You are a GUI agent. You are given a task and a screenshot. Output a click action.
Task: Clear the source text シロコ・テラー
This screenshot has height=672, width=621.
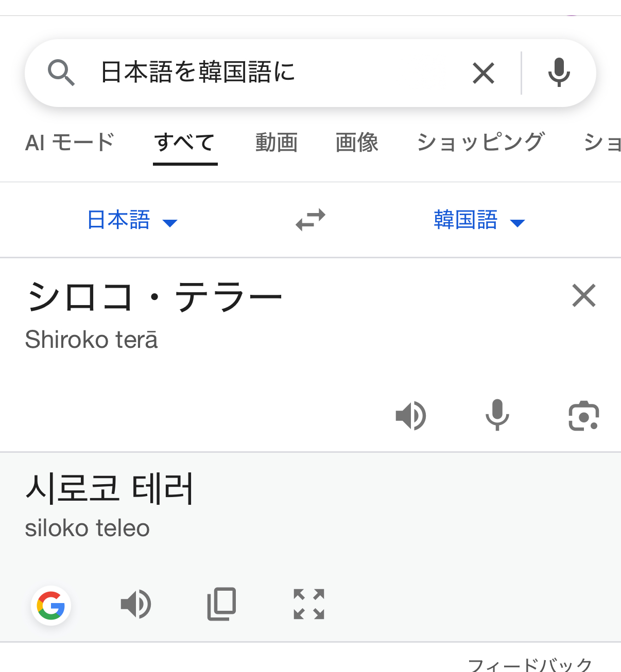point(583,296)
